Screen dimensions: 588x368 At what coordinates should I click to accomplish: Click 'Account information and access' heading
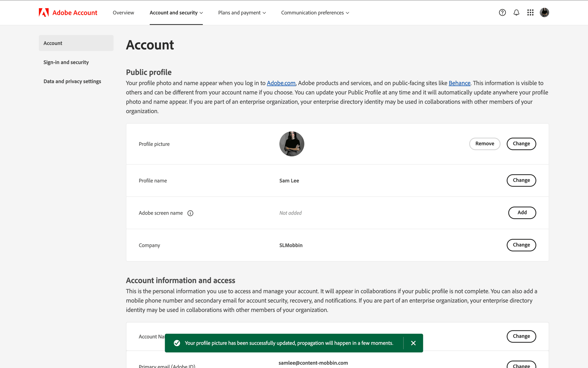pos(180,280)
